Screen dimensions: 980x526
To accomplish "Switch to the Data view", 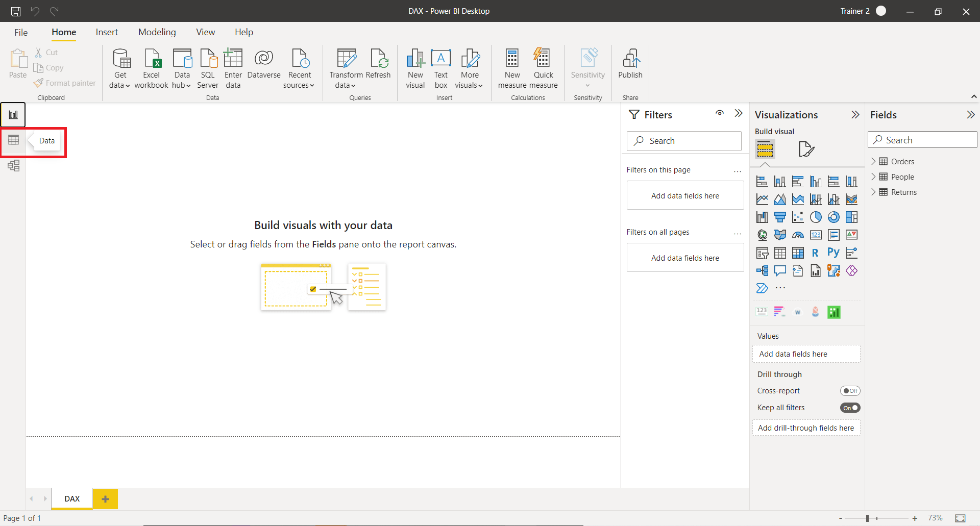I will pos(14,139).
